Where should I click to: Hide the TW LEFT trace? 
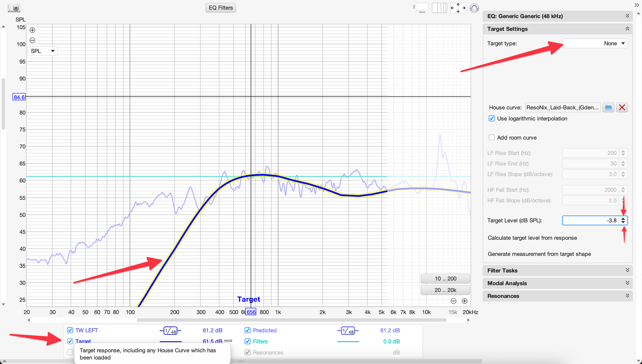pyautogui.click(x=70, y=330)
